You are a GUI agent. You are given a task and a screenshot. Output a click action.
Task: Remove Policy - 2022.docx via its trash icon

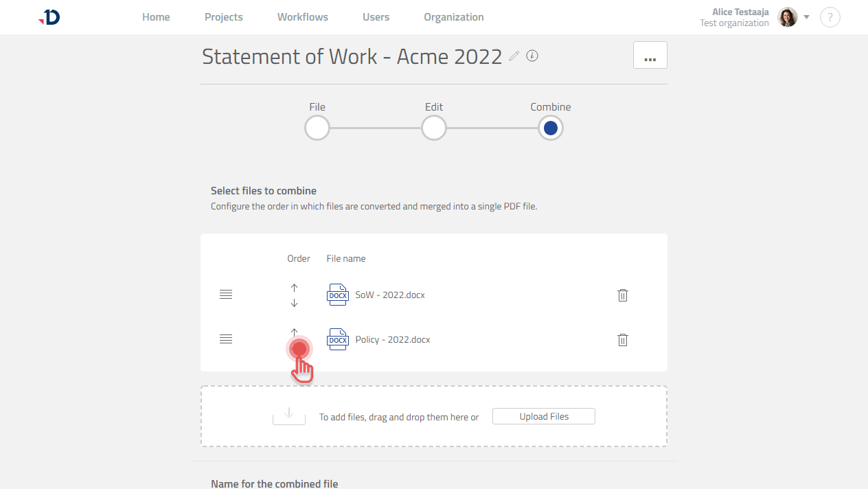pos(623,339)
